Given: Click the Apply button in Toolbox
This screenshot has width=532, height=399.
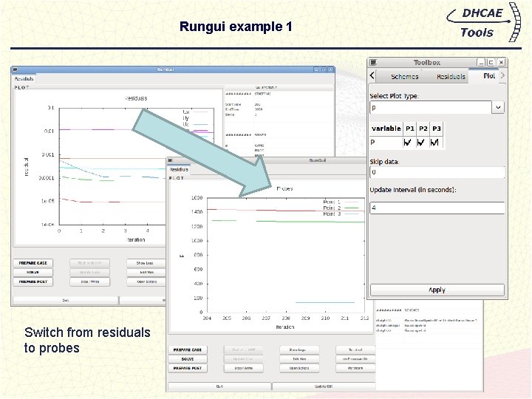Looking at the screenshot, I should pyautogui.click(x=437, y=290).
